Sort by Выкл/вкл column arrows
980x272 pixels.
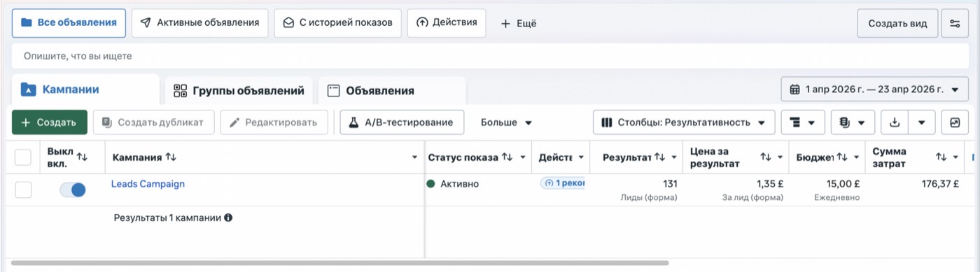pyautogui.click(x=82, y=157)
